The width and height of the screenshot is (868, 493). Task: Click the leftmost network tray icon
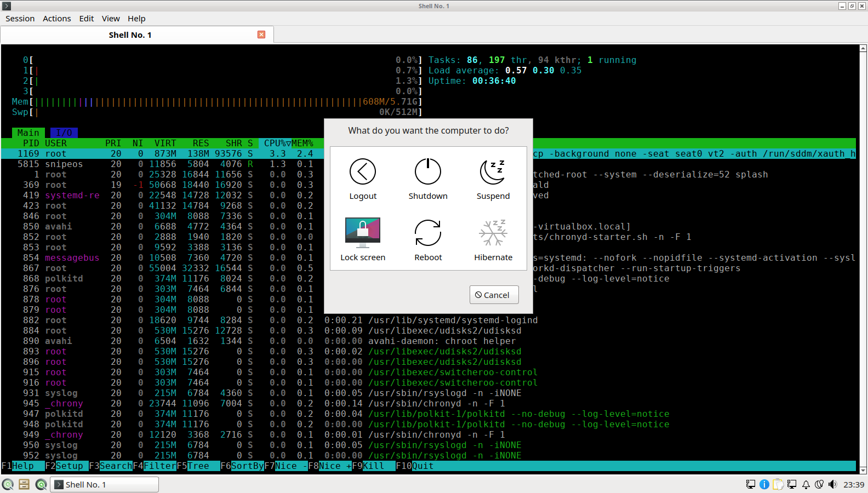(x=751, y=484)
